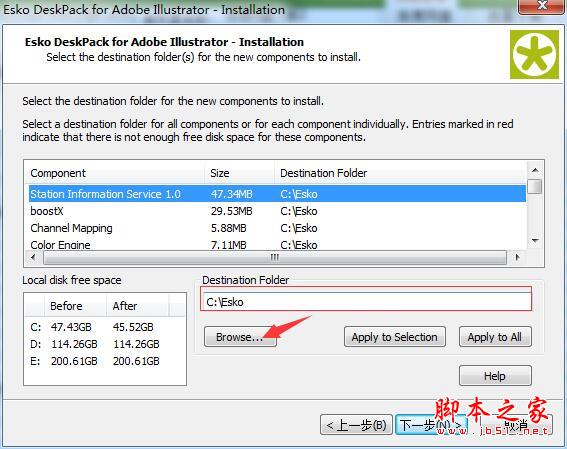
Task: Click the After column header in disk table
Action: tap(137, 306)
